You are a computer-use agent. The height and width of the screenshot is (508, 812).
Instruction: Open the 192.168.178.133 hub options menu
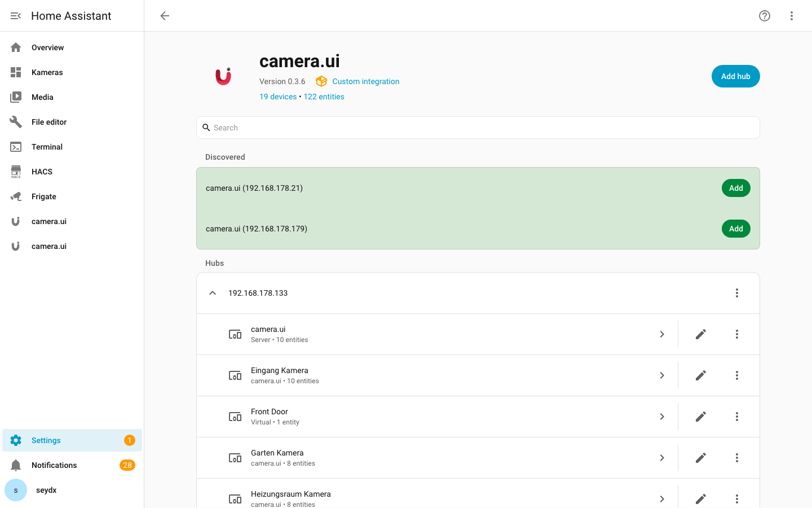(x=737, y=293)
